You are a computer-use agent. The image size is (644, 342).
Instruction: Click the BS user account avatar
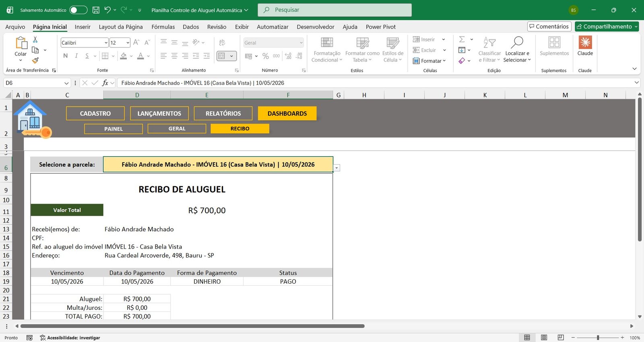point(573,10)
